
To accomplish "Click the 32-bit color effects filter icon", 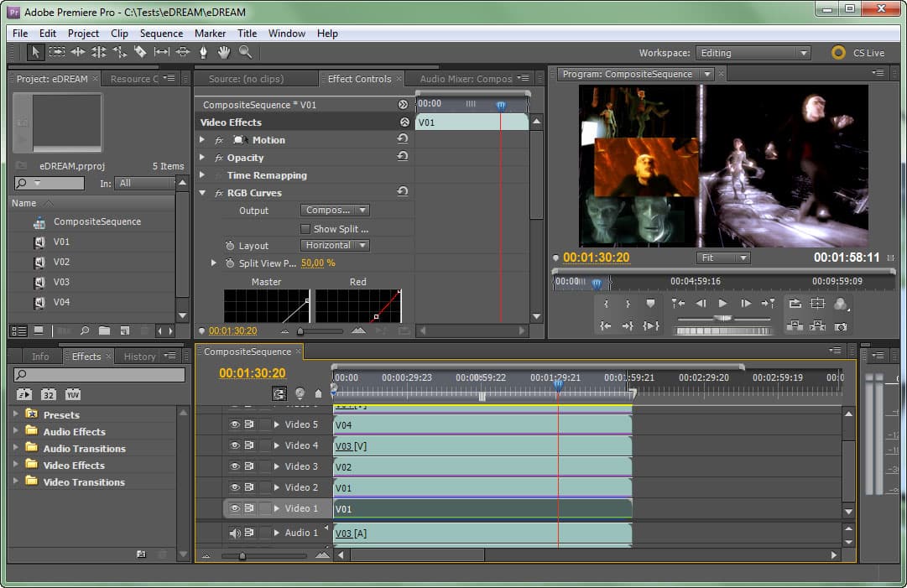I will (x=49, y=394).
